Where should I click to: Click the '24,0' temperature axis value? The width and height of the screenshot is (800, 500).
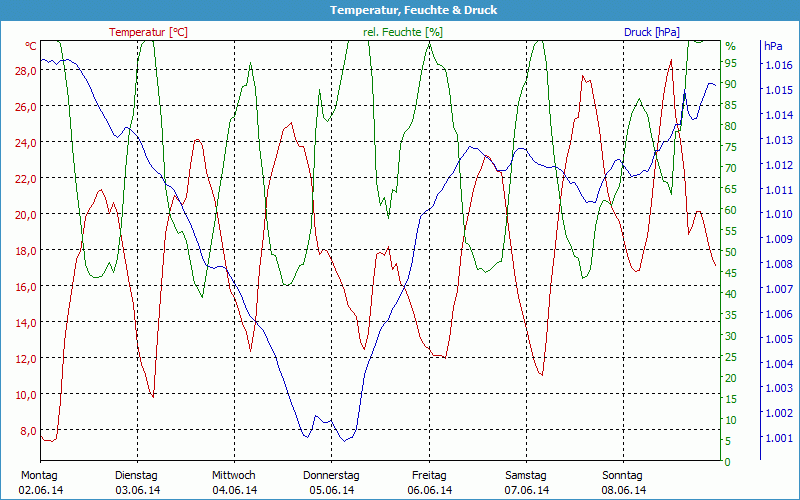pos(26,143)
